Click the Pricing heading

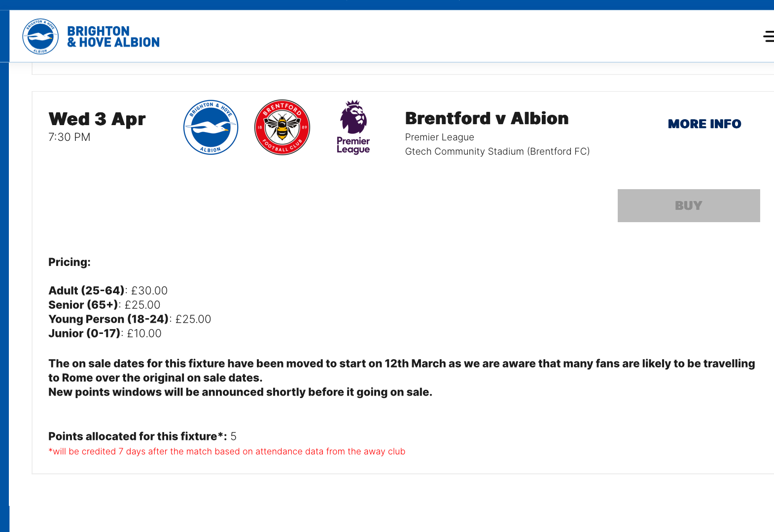[x=70, y=262]
